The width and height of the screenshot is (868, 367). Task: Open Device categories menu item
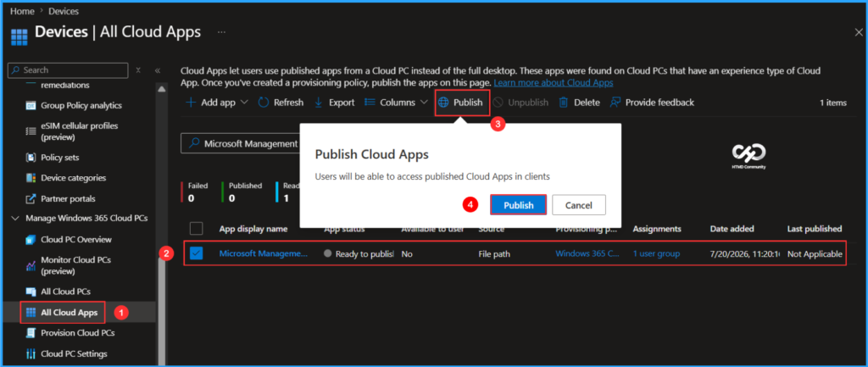click(x=73, y=178)
